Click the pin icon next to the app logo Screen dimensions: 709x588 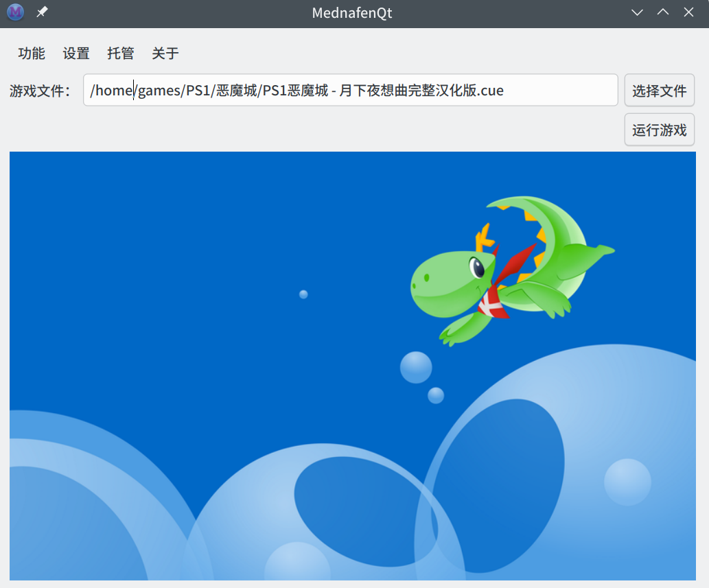(41, 12)
